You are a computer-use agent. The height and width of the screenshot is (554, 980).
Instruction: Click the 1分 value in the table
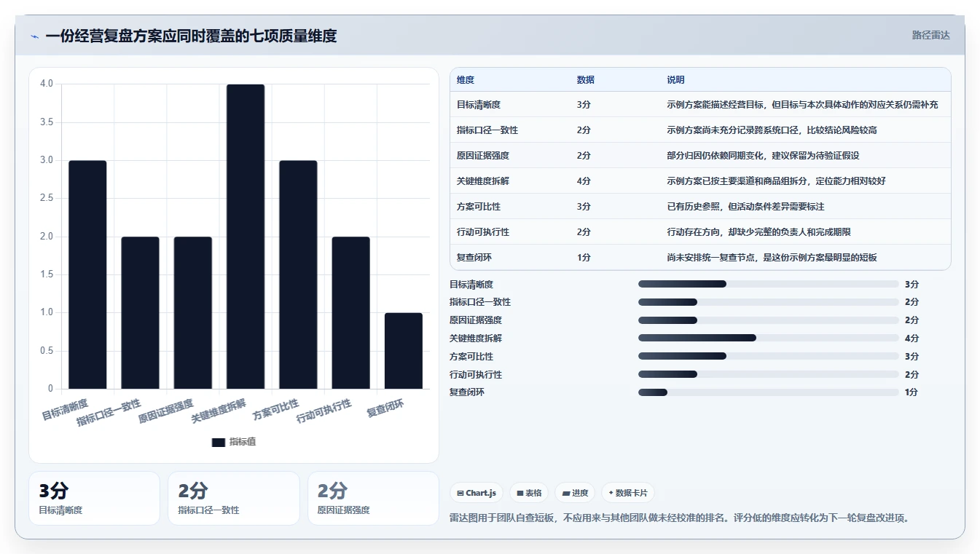click(584, 258)
